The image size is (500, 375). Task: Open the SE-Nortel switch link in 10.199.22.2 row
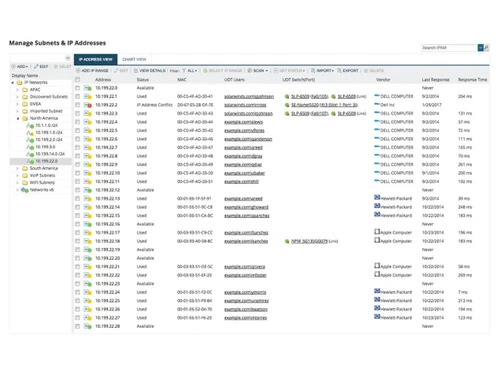(x=324, y=105)
